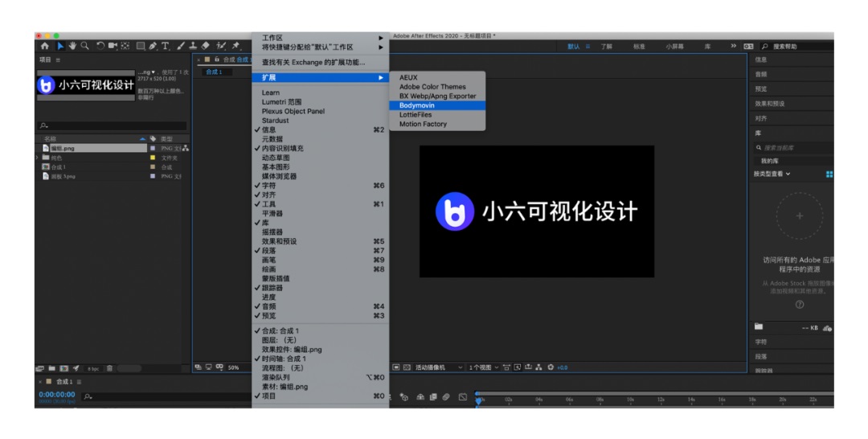The height and width of the screenshot is (439, 868).
Task: Select the Rotation tool
Action: click(x=100, y=46)
